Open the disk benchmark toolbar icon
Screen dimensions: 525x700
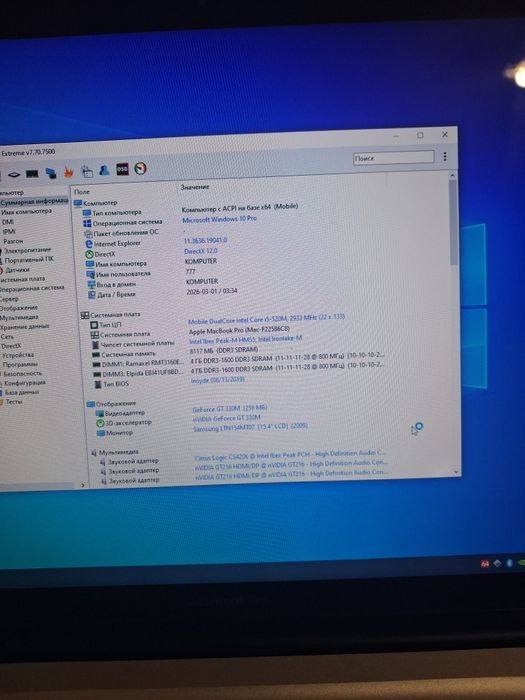[x=14, y=175]
